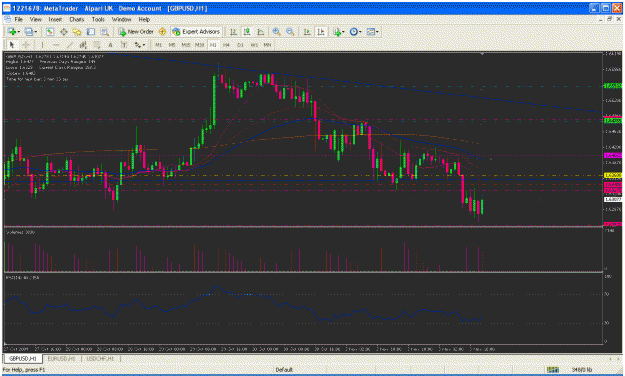Select the Text 'A' drawing tool
625x376 pixels.
[110, 45]
